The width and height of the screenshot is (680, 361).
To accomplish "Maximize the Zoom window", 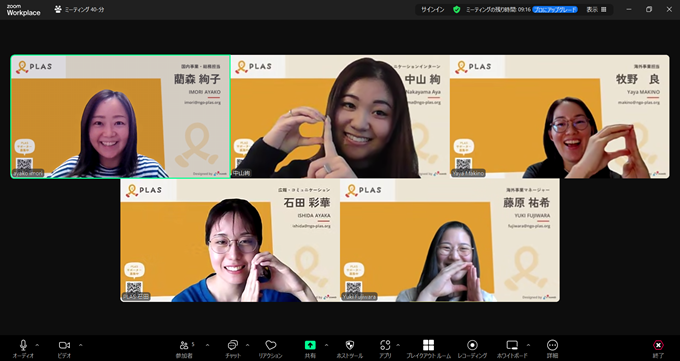I will pos(649,9).
